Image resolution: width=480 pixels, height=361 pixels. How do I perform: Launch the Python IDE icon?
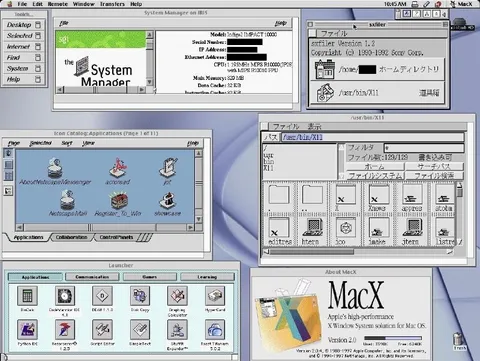pos(27,329)
